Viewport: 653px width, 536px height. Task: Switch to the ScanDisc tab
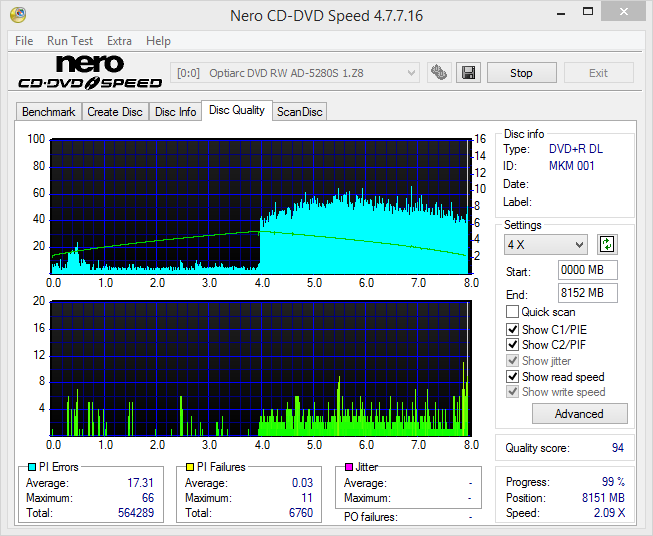[x=299, y=112]
